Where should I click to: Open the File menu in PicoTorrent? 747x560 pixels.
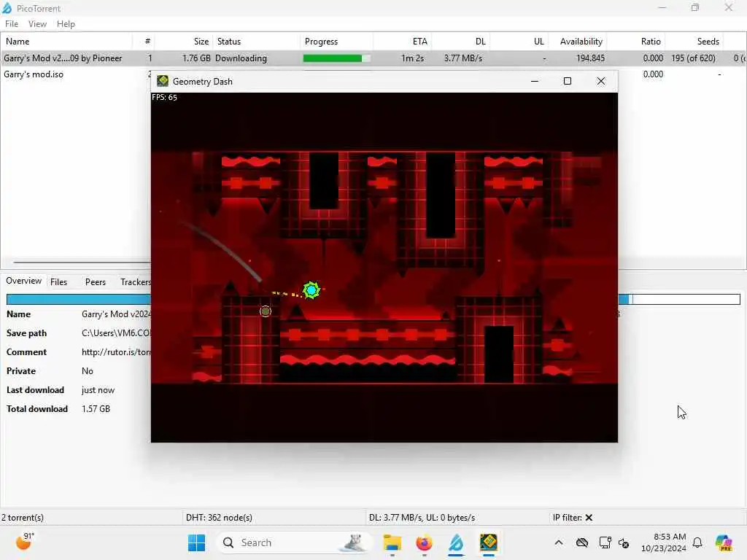click(x=12, y=24)
